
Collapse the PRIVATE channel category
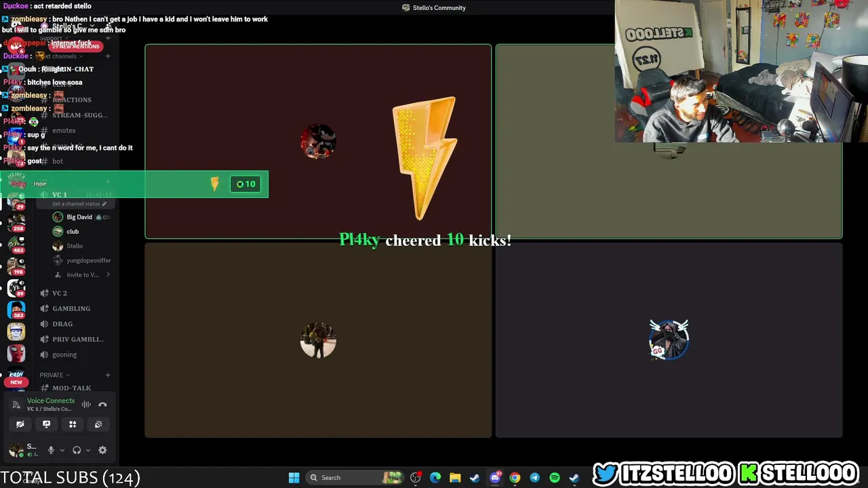[54, 375]
